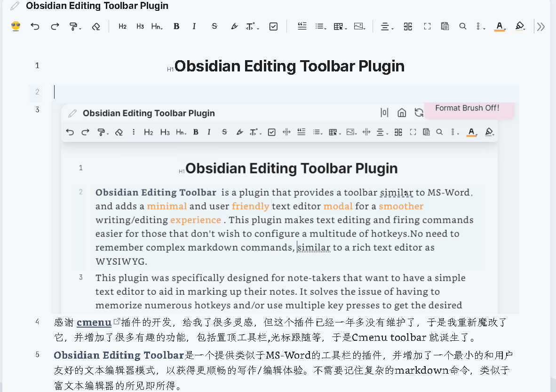Viewport: 556px width, 392px height.
Task: Open the table dropdown in top toolbar
Action: click(x=340, y=27)
